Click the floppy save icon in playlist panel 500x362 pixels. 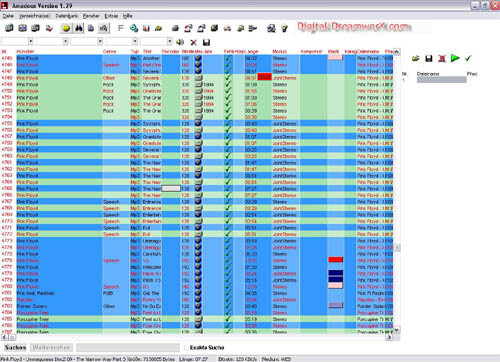point(429,58)
